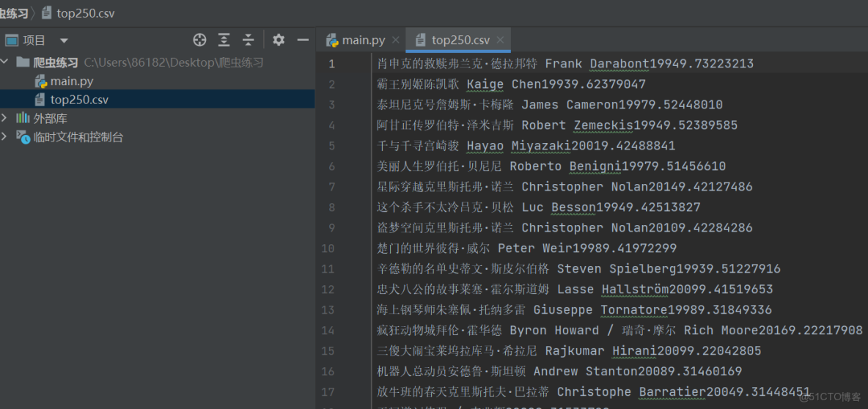Click text 'Roberto Benigni' on line 6
Image resolution: width=868 pixels, height=409 pixels.
(x=566, y=166)
